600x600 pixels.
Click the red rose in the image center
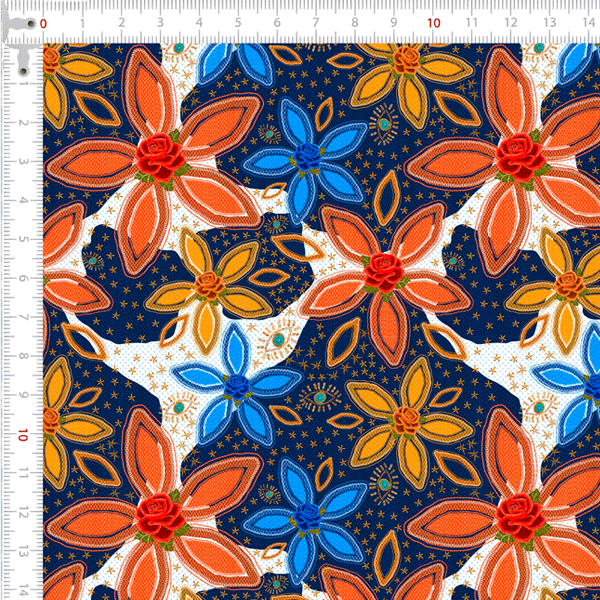pos(381,270)
